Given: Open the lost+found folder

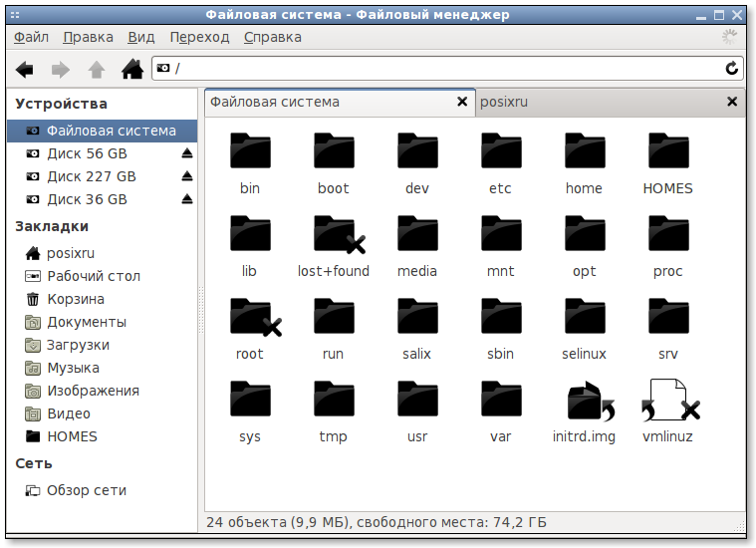Looking at the screenshot, I should 334,247.
